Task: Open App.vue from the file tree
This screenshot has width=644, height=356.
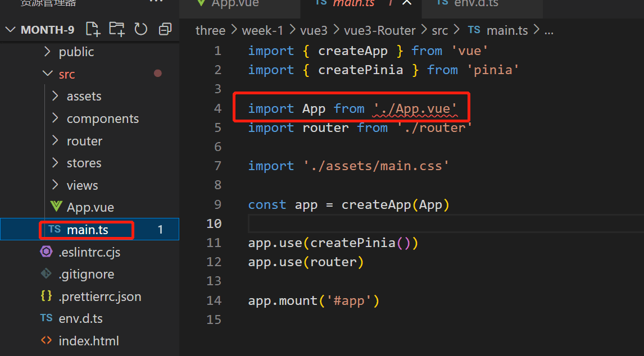Action: [x=90, y=207]
